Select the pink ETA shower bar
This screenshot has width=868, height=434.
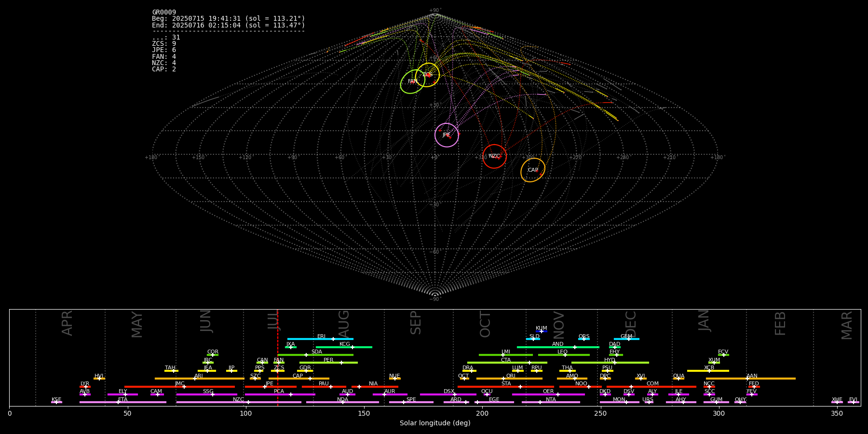[x=123, y=402]
